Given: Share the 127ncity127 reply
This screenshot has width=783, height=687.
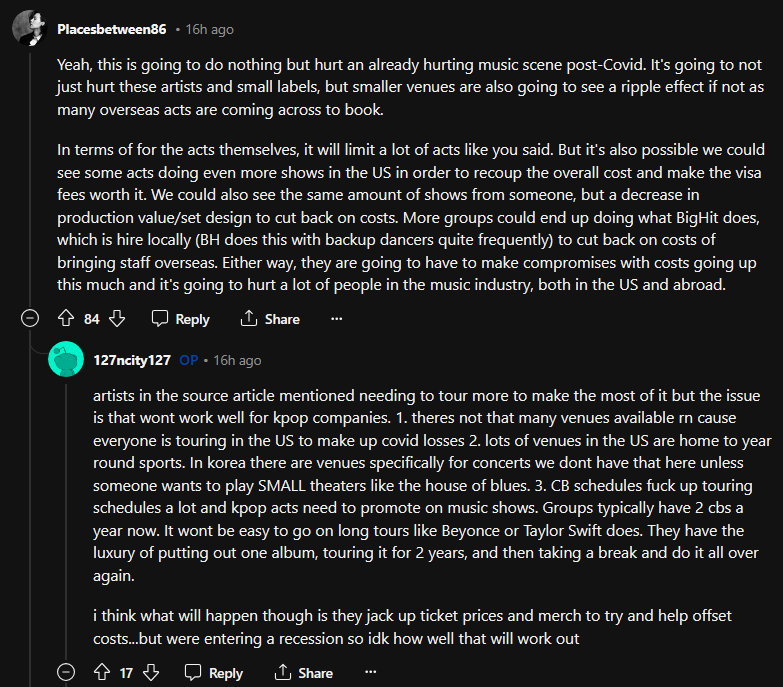Looking at the screenshot, I should tap(304, 672).
